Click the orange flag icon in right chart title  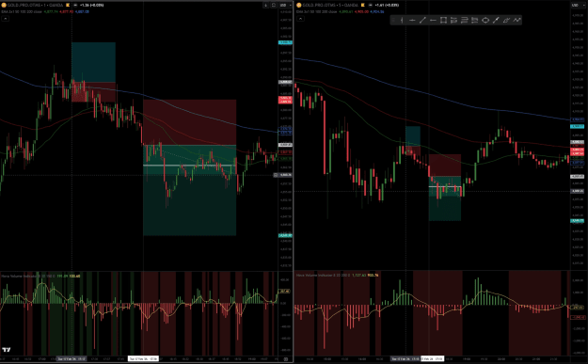pos(363,6)
